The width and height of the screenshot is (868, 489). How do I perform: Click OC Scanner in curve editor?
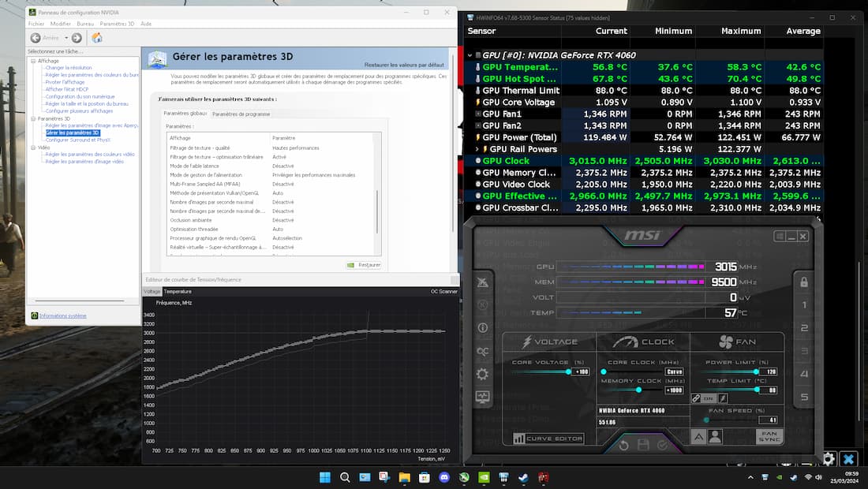tap(444, 292)
